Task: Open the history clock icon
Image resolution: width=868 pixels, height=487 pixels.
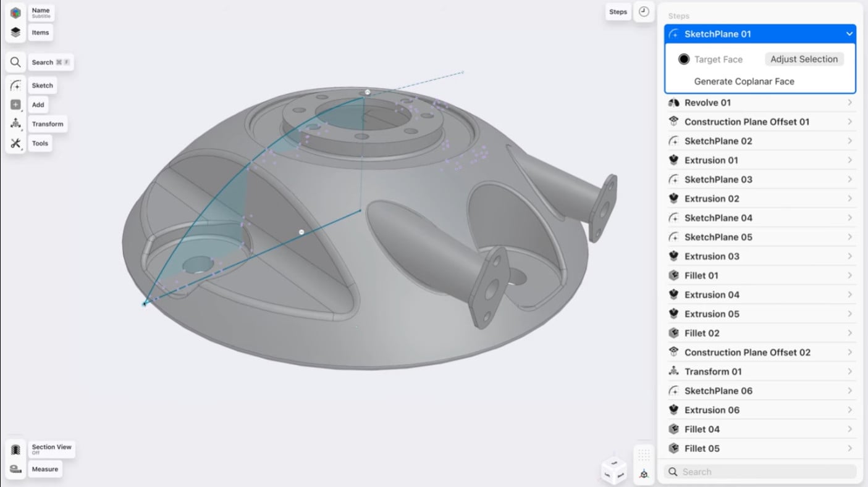Action: 644,12
